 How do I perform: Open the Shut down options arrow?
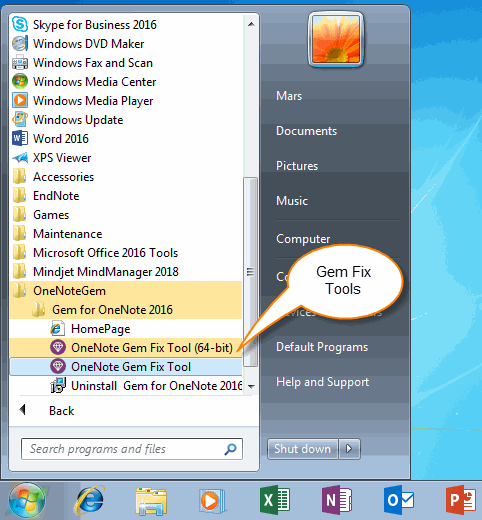(x=349, y=449)
